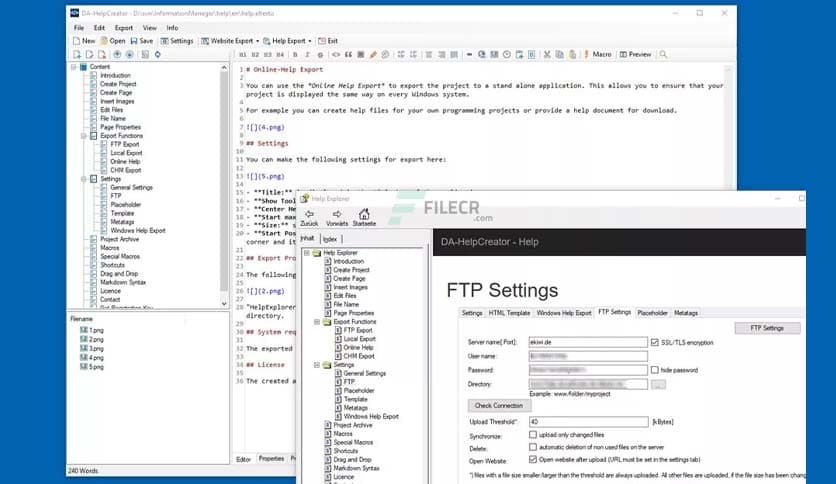
Task: Open the Website Export dropdown arrow
Action: point(258,42)
